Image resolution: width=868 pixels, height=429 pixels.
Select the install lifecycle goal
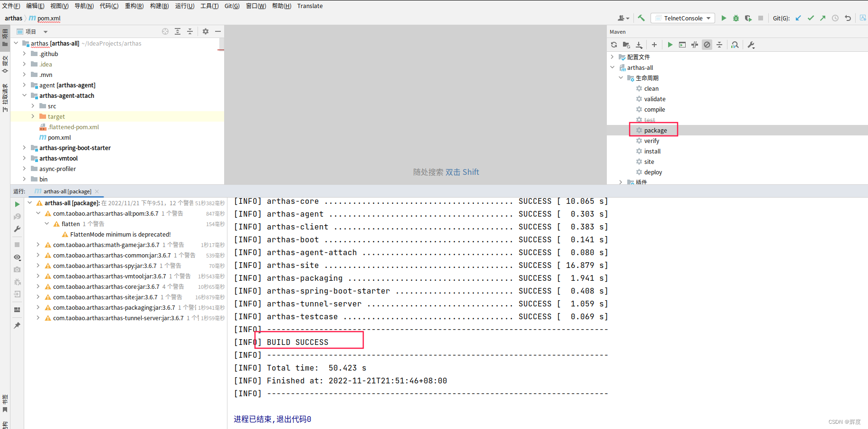click(x=652, y=151)
